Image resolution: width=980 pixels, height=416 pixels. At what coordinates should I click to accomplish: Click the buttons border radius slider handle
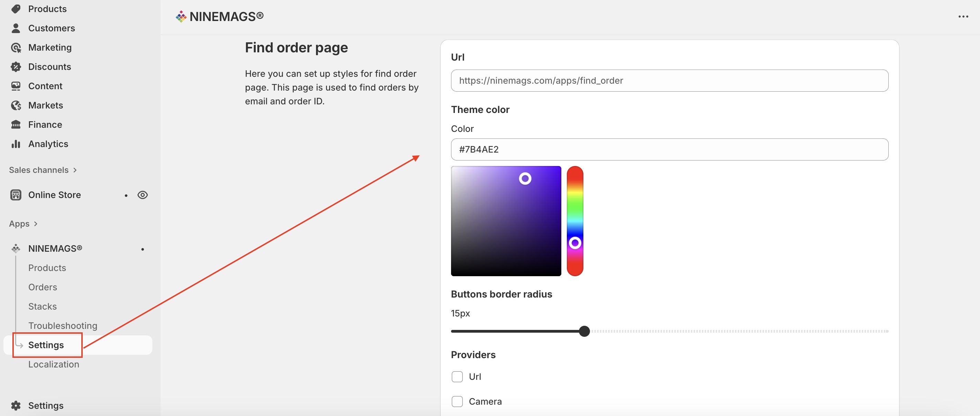click(584, 331)
